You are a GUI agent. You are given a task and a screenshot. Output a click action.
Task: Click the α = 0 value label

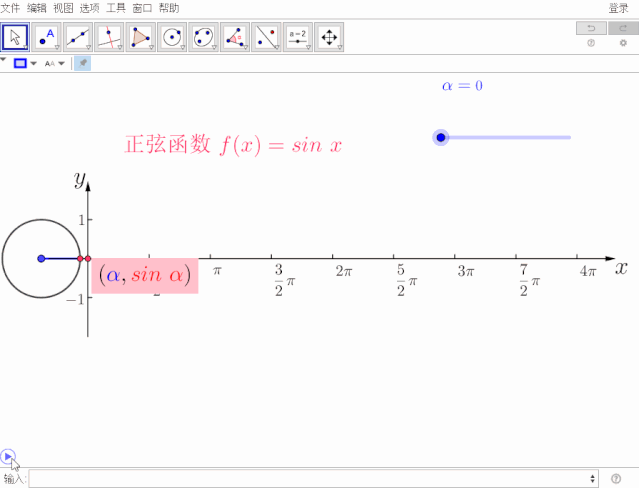coord(462,86)
